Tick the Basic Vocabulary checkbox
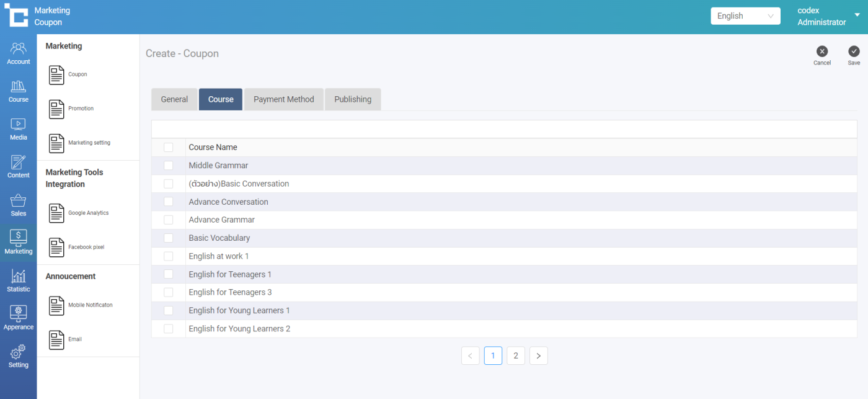 click(169, 238)
